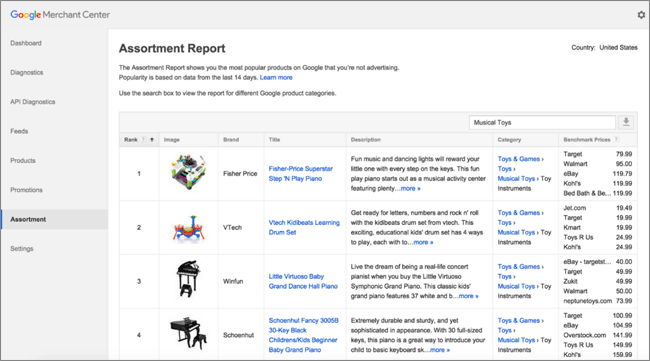Show the Rank column help tooltip
The width and height of the screenshot is (650, 361).
click(143, 140)
